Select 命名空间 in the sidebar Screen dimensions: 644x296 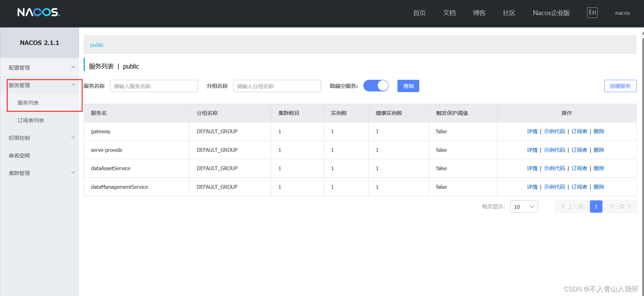[x=19, y=155]
